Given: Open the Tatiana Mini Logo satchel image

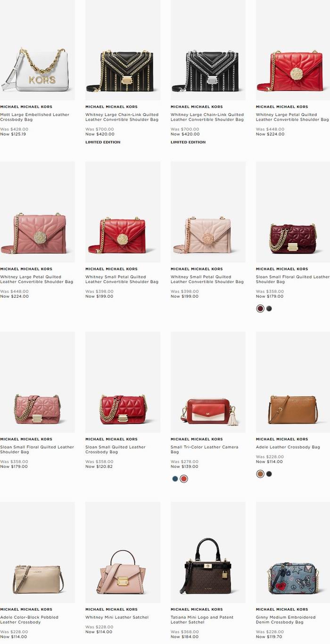Looking at the screenshot, I should point(208,552).
